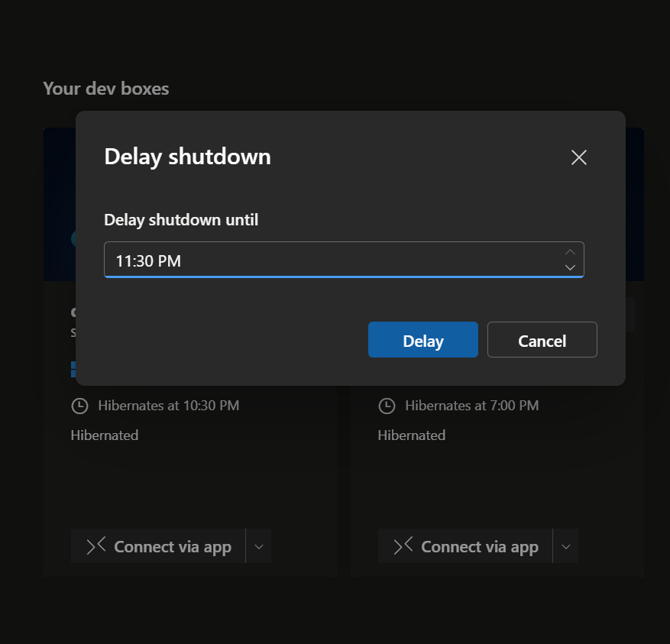Decrease the delay time with down arrow
Screen dimensions: 670x644
click(x=570, y=267)
